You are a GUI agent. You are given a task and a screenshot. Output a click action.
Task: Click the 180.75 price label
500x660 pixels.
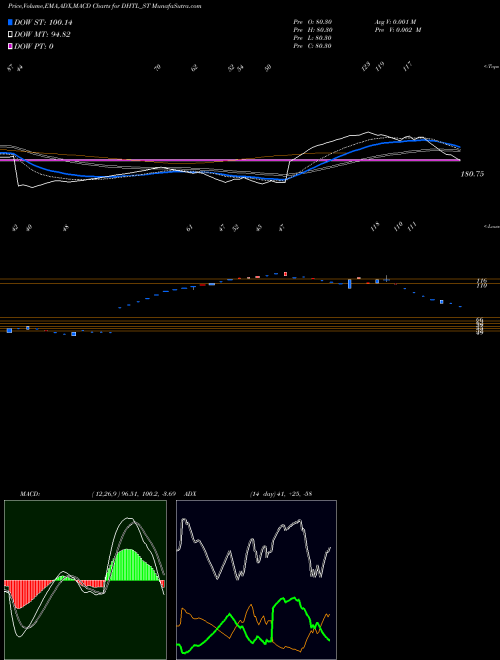472,174
